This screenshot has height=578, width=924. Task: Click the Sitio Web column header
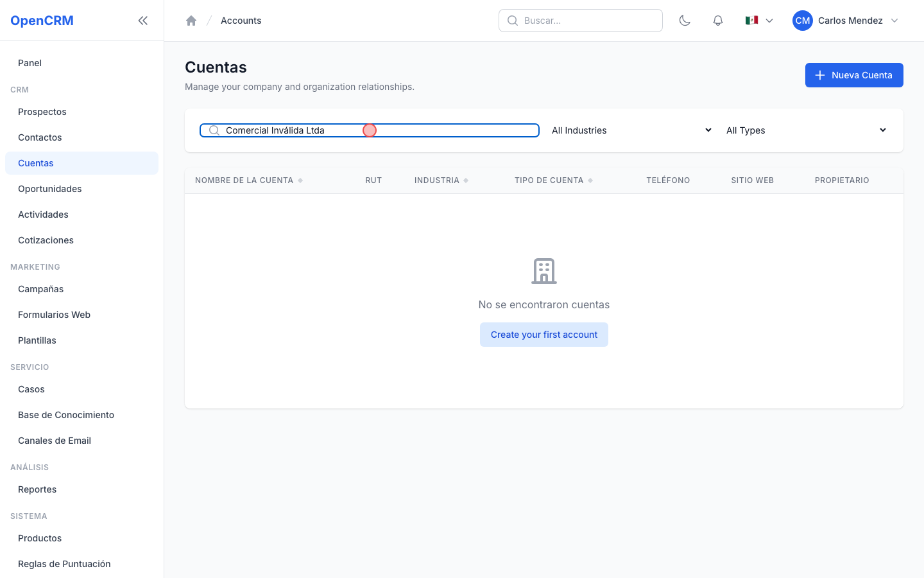pos(752,180)
